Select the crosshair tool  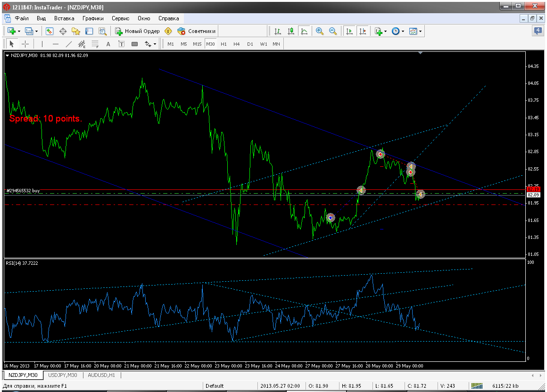25,44
